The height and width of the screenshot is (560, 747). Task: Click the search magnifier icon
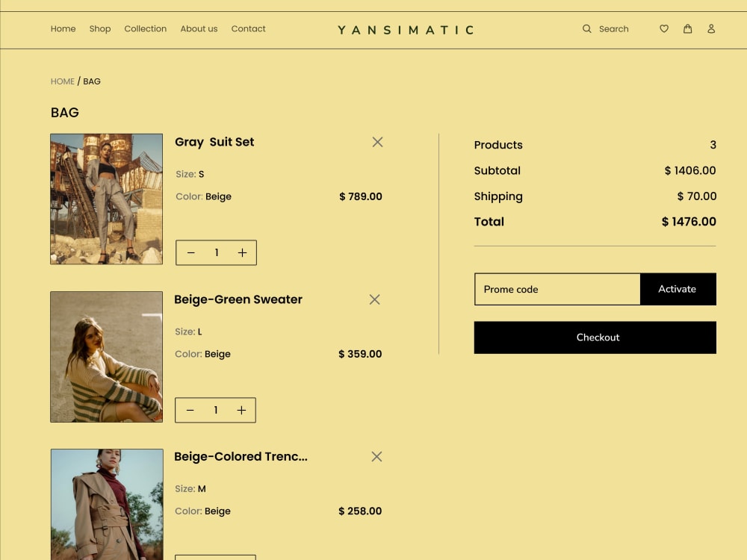tap(586, 28)
